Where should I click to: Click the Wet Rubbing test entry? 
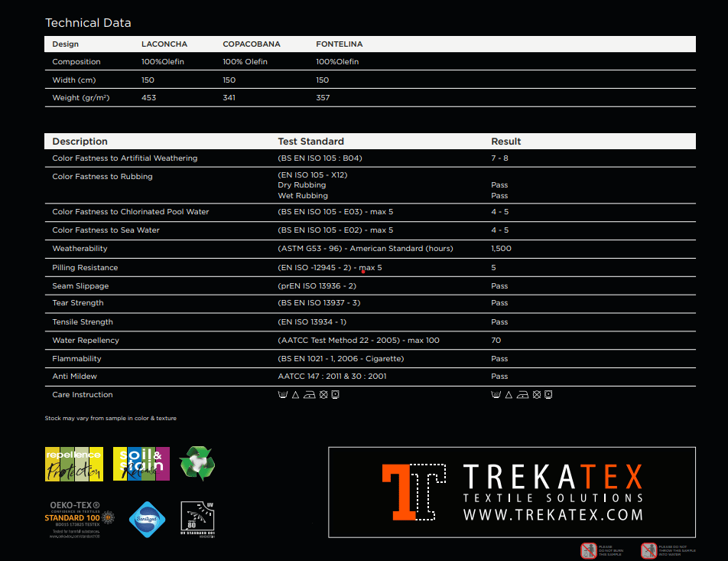click(303, 196)
